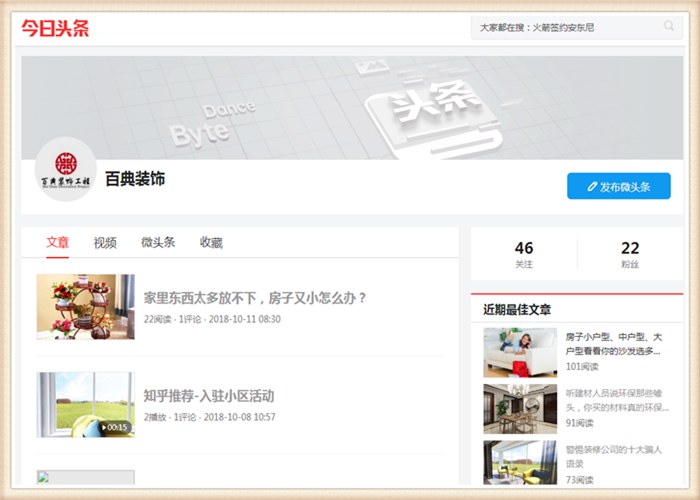Click the 百典装饰 account name

click(135, 180)
